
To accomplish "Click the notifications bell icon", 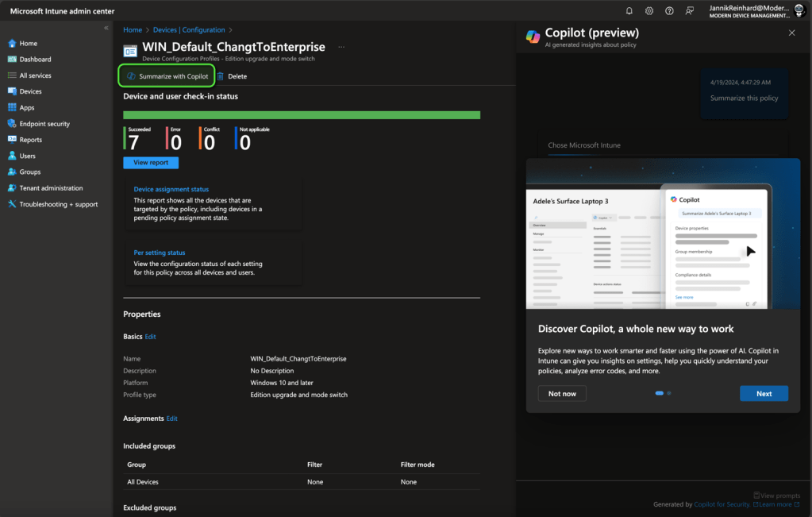I will coord(629,11).
